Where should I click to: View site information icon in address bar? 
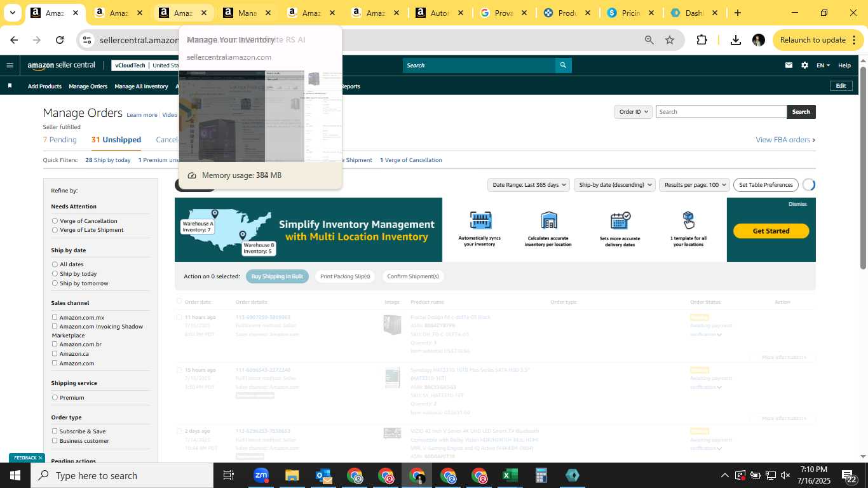tap(87, 40)
